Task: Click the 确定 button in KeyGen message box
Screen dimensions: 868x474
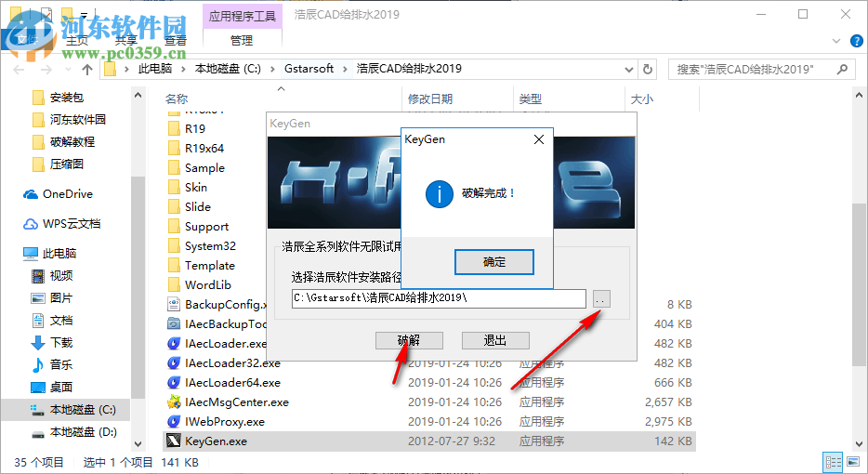Action: tap(493, 262)
